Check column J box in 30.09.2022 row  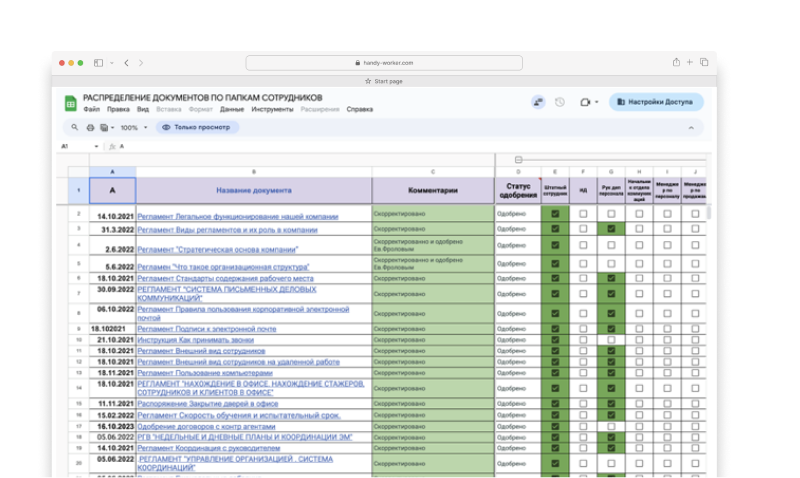[x=695, y=294]
